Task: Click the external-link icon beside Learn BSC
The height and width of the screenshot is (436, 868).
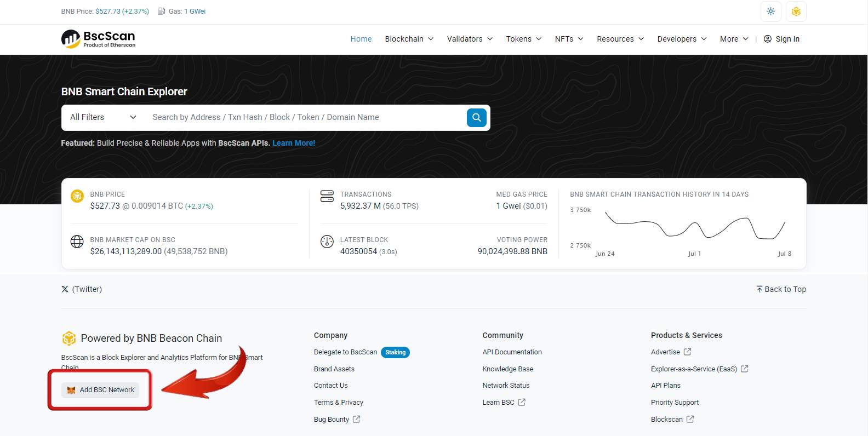Action: click(522, 402)
